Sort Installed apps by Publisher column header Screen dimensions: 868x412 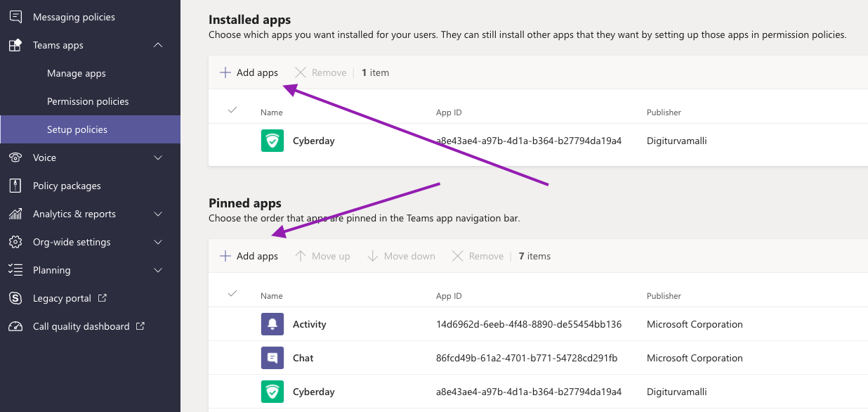(x=664, y=112)
